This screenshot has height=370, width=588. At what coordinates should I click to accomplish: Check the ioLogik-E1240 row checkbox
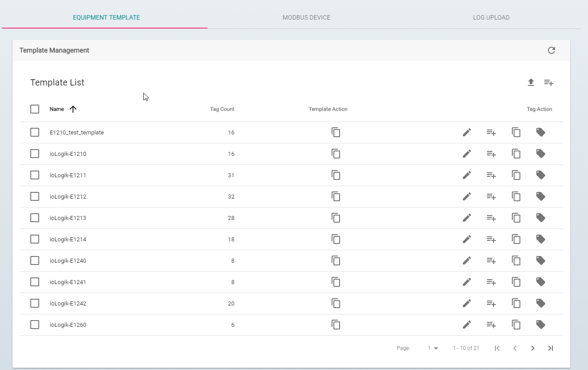tap(35, 260)
